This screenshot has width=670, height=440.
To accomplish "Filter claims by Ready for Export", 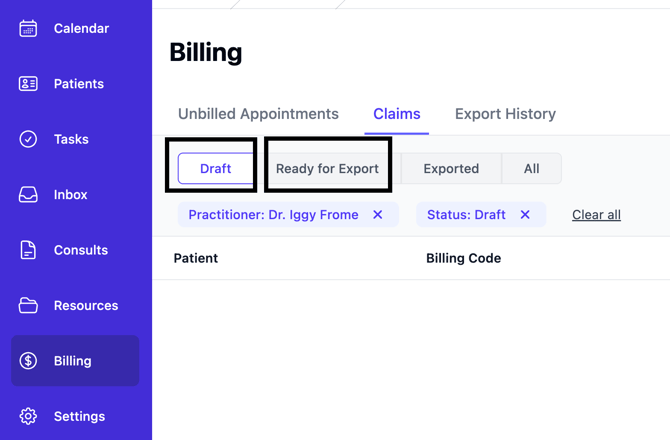I will tap(327, 169).
